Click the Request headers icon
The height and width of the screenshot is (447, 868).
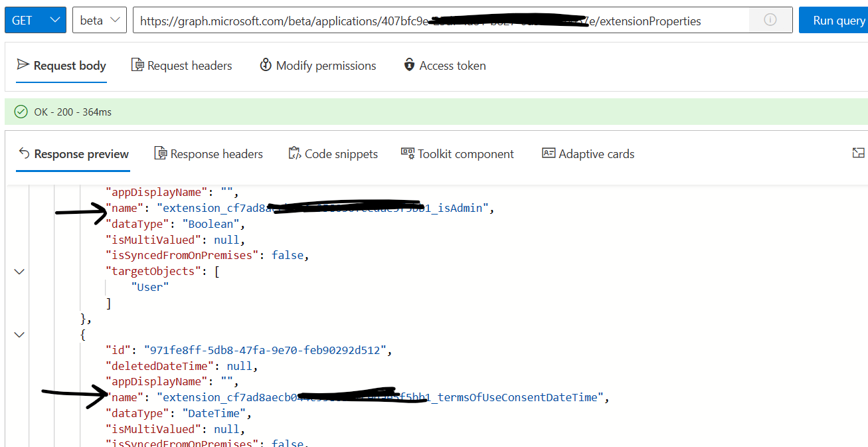click(x=137, y=65)
